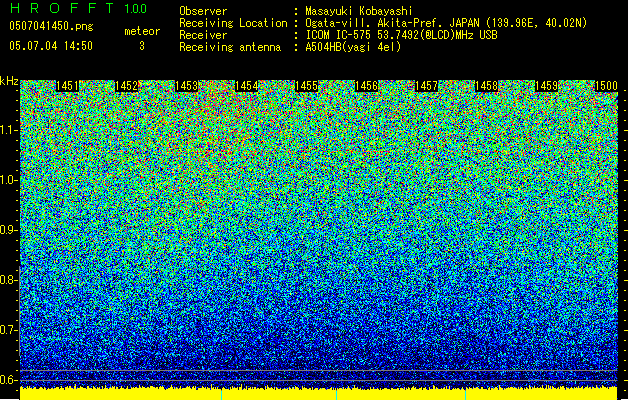Click the 1457 time marker
629x400 pixels.
(x=426, y=86)
